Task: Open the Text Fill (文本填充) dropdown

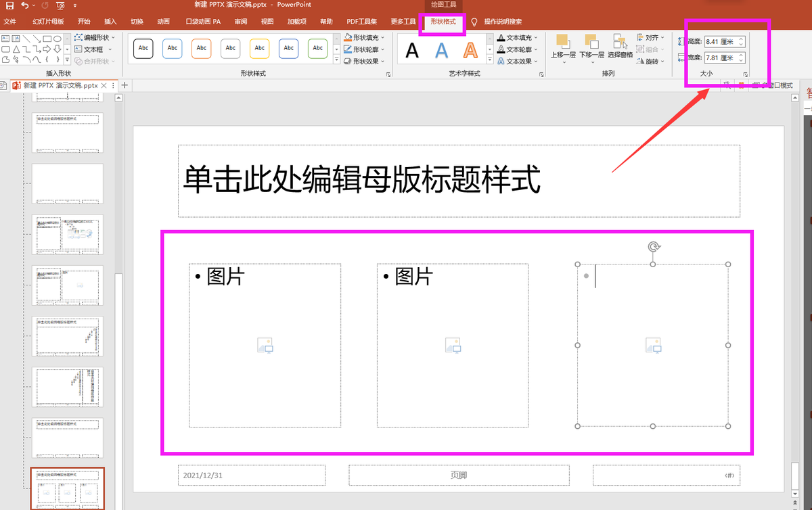Action: tap(518, 38)
